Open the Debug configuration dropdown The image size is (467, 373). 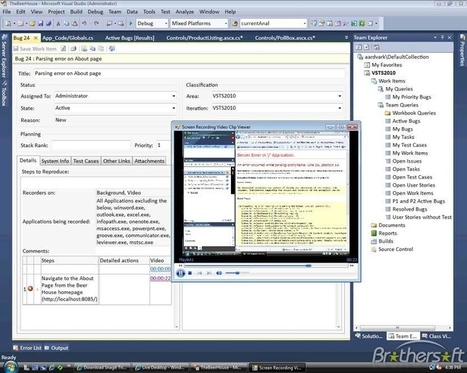tap(166, 23)
